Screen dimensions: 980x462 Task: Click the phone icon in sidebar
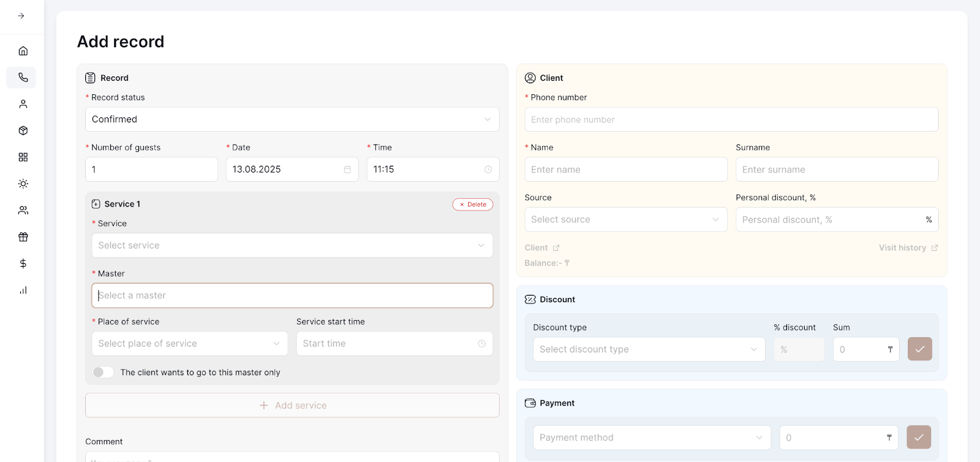(x=23, y=78)
